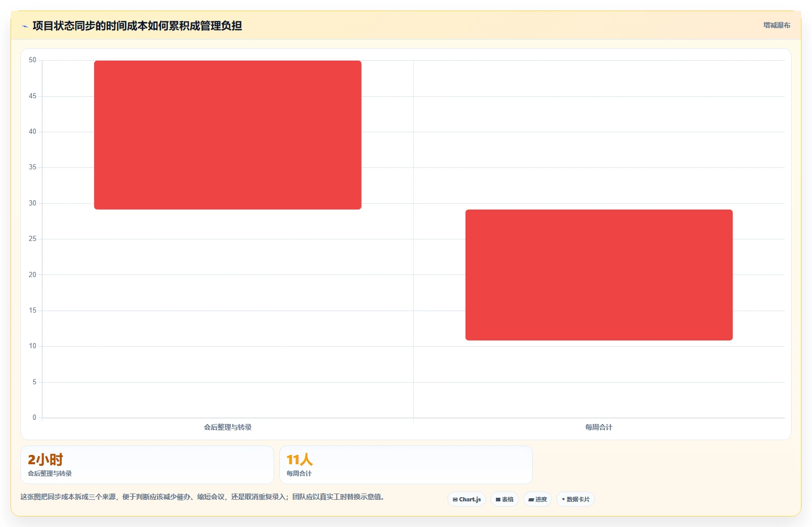Click the 会后整理与转录 caption under 2小时
812x527 pixels.
(x=50, y=474)
